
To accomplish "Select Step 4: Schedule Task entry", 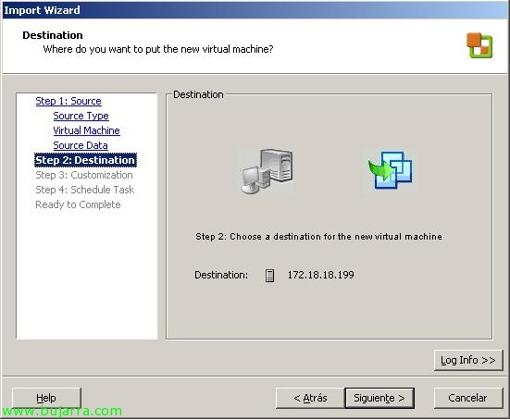I will [x=84, y=190].
